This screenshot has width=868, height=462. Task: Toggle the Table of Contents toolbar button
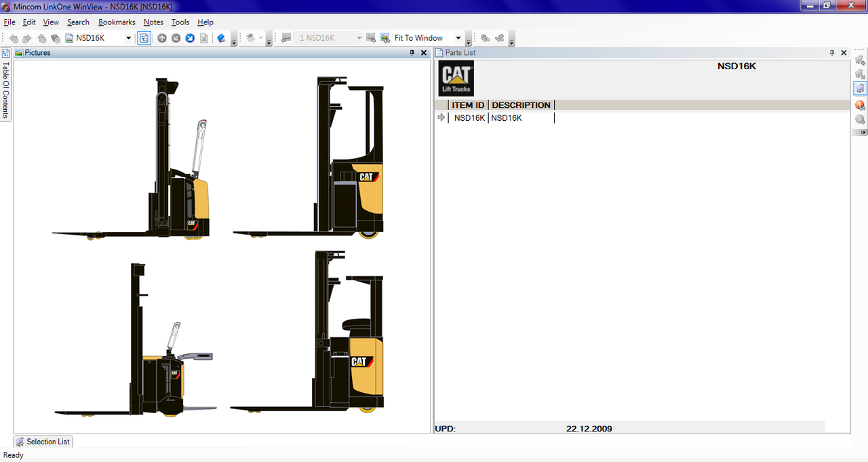click(144, 38)
